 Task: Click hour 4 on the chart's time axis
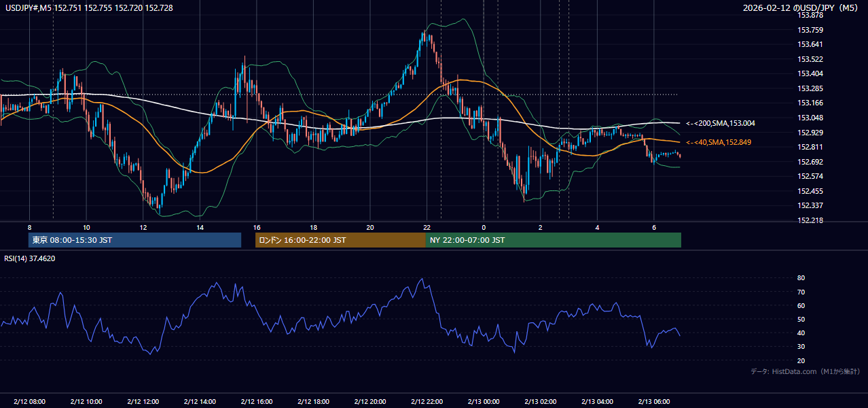tap(598, 227)
